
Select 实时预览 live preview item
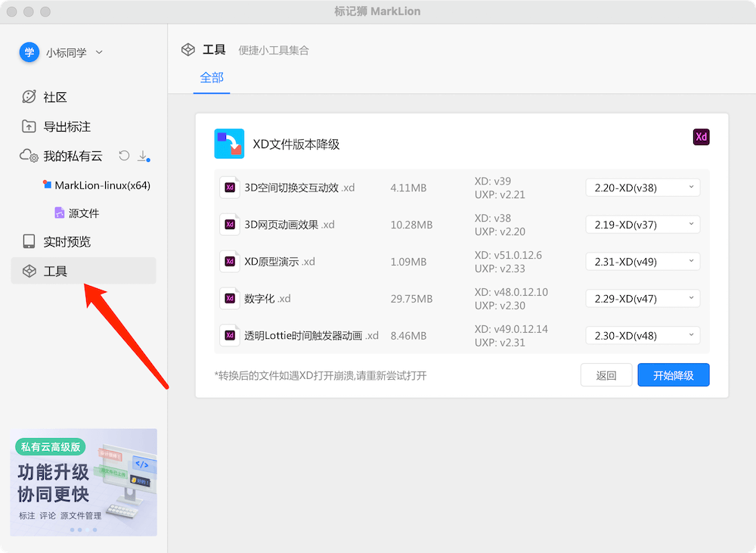tap(67, 242)
